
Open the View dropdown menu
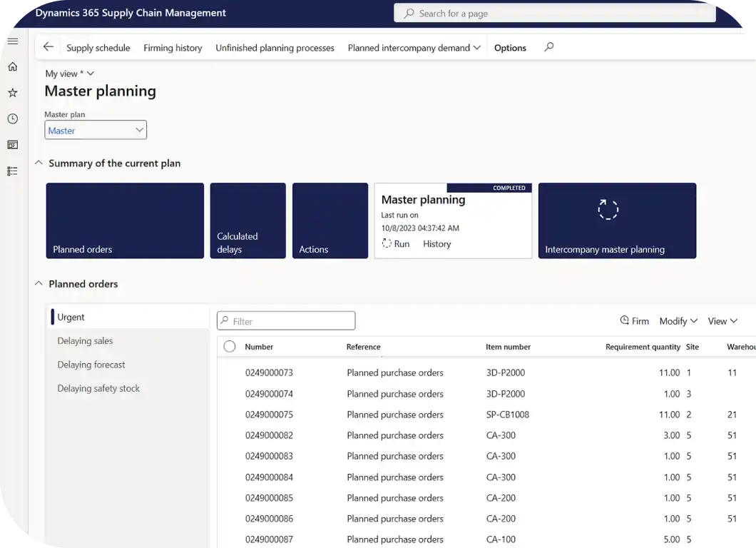tap(722, 320)
